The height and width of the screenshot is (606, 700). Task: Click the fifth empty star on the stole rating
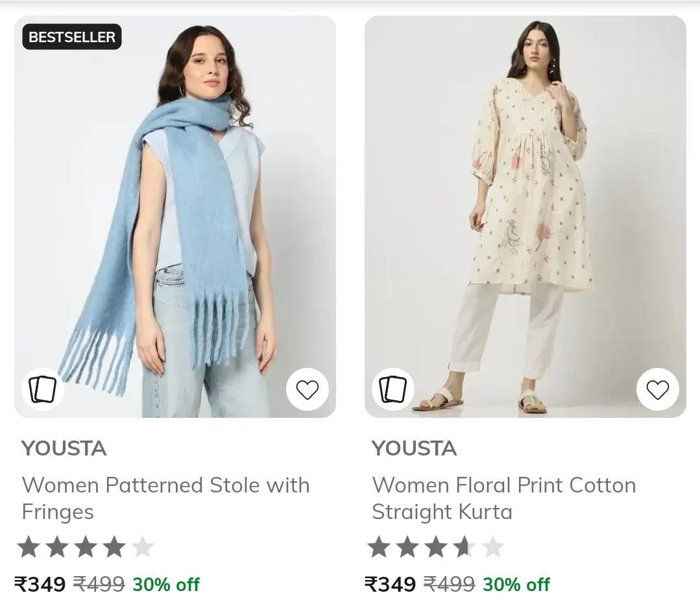pyautogui.click(x=143, y=548)
